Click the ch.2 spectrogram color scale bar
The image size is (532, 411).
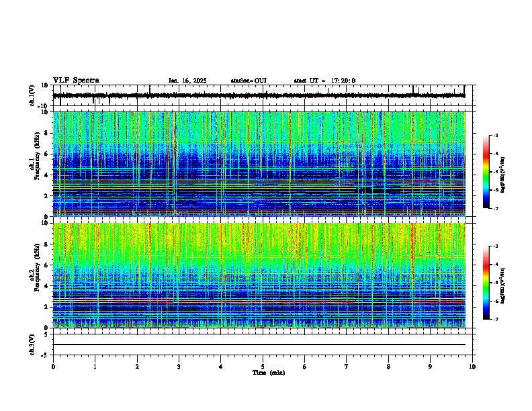tap(486, 283)
